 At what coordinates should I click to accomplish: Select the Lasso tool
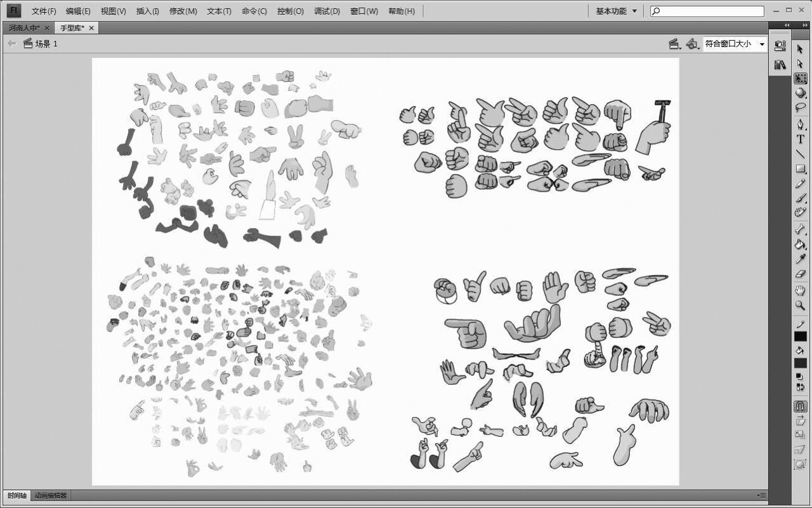coord(800,108)
